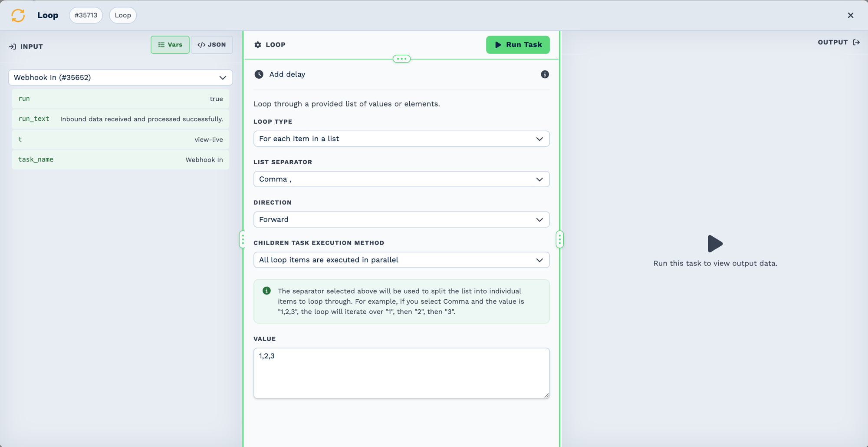
Task: Select the t variable row
Action: (x=121, y=139)
